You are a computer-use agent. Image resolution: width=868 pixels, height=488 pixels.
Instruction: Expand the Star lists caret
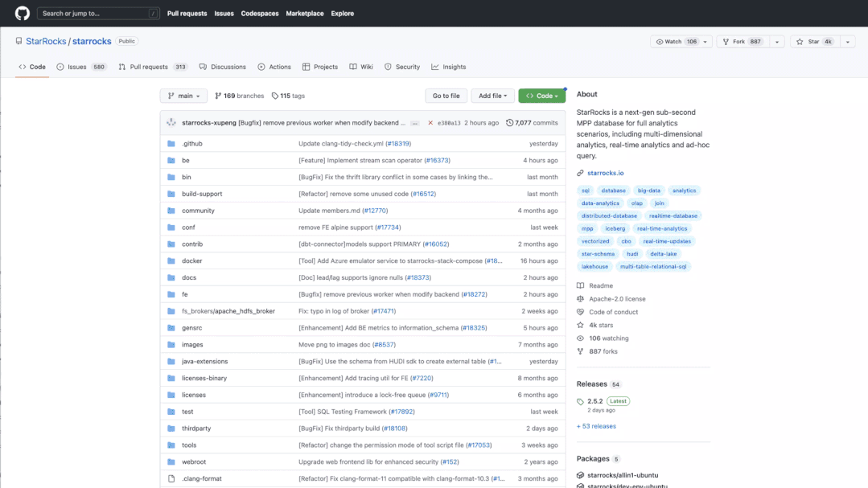pos(848,42)
